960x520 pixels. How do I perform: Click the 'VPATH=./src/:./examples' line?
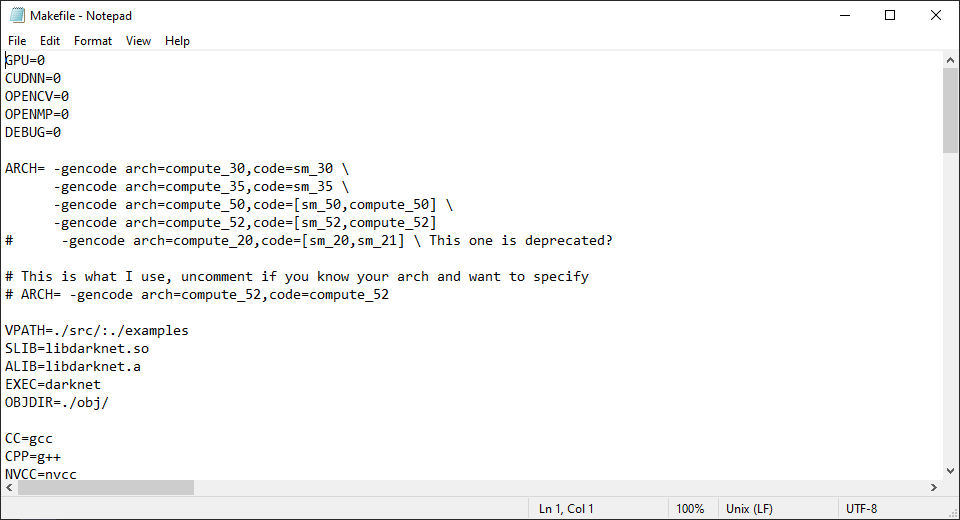pyautogui.click(x=97, y=331)
